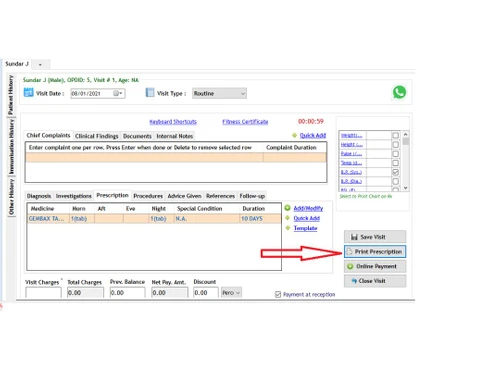Click vitals list scroll-down arrow
The image size is (500, 375).
[x=406, y=188]
